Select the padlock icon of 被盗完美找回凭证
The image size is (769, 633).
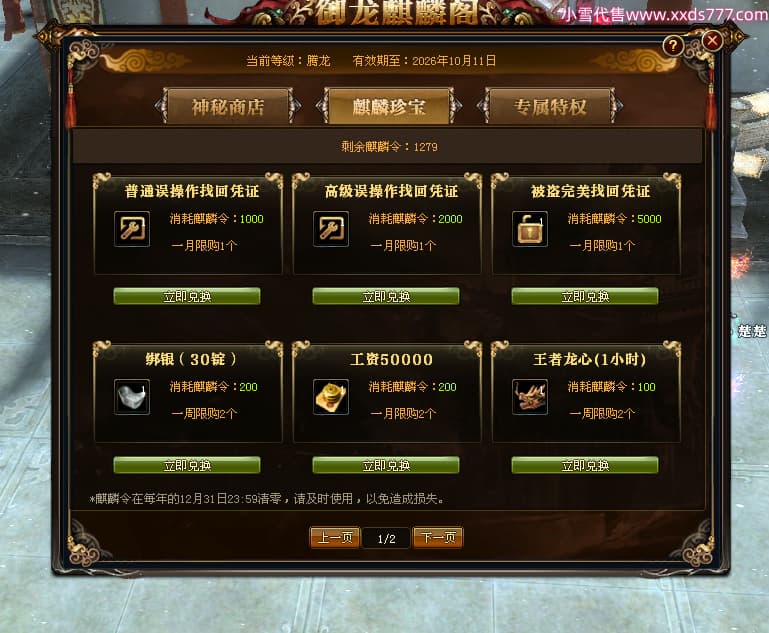pyautogui.click(x=530, y=229)
